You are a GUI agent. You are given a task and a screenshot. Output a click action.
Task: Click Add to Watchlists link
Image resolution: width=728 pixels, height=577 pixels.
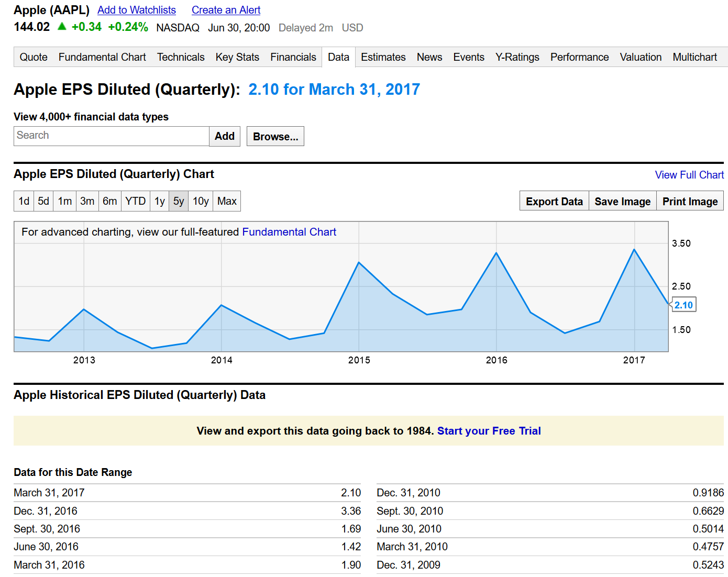coord(136,10)
